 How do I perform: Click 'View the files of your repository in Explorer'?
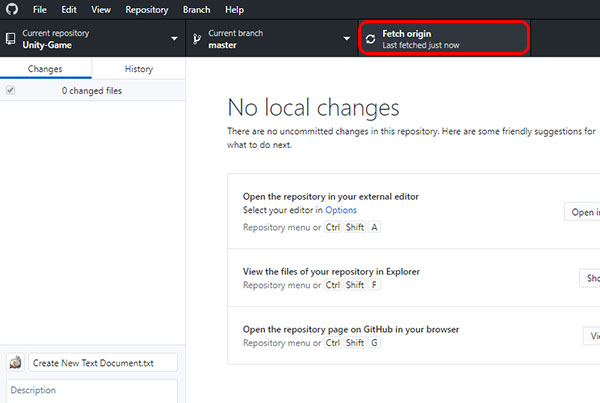tap(331, 271)
